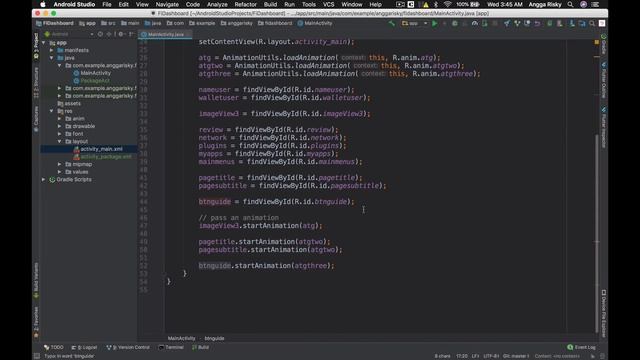Open Search Everywhere magnifier in toolbar

[x=592, y=24]
